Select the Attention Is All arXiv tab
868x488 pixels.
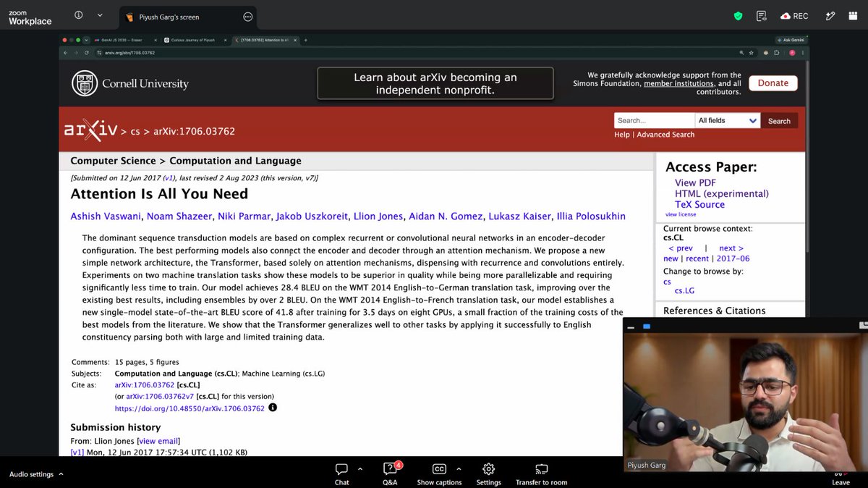coord(267,40)
